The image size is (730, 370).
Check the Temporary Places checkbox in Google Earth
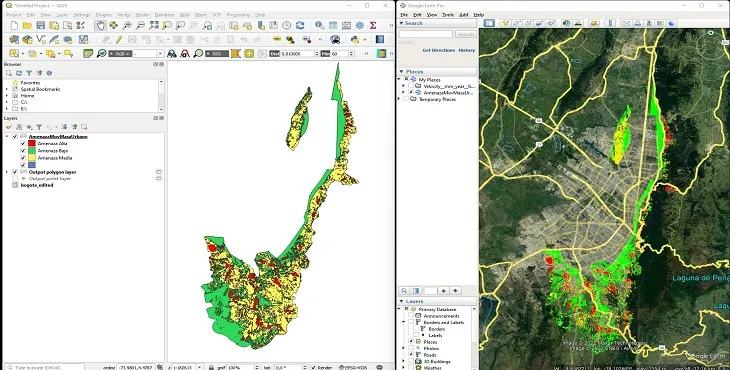click(406, 99)
